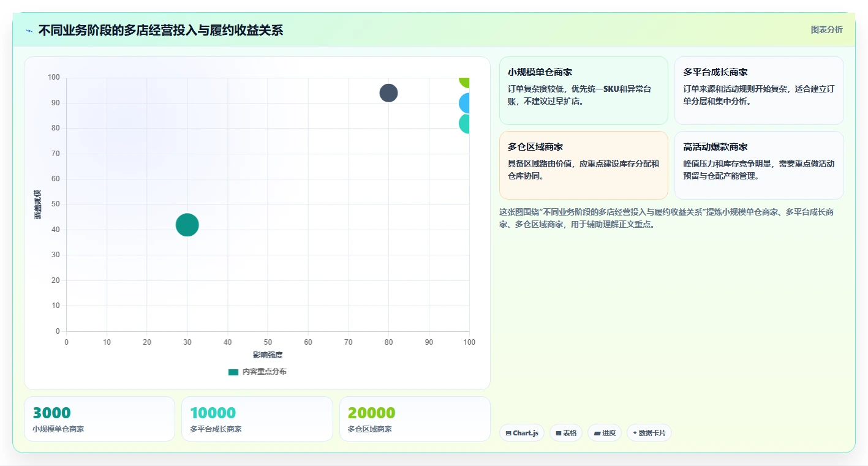This screenshot has height=466, width=868.
Task: Click the y-axis tick label 100
Action: coord(54,77)
